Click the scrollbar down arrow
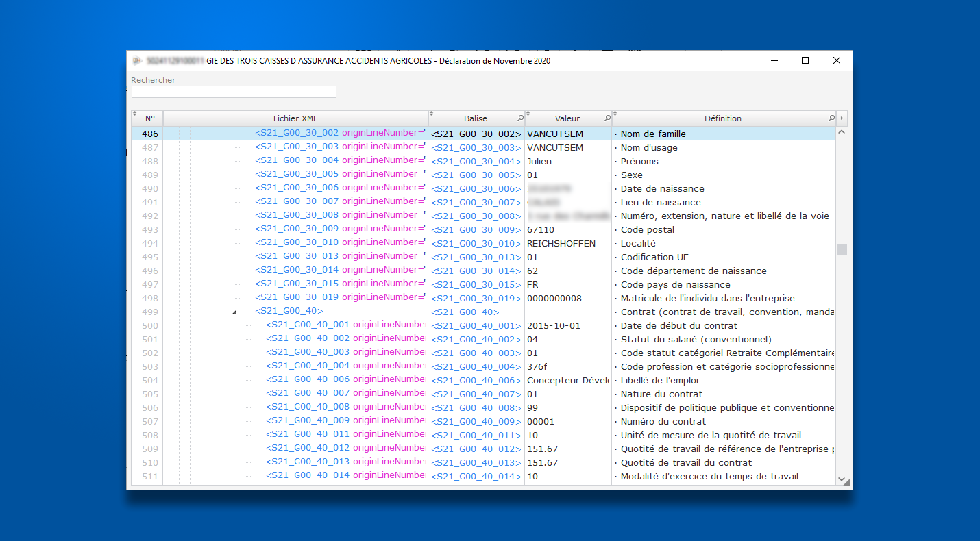This screenshot has height=541, width=980. tap(842, 479)
